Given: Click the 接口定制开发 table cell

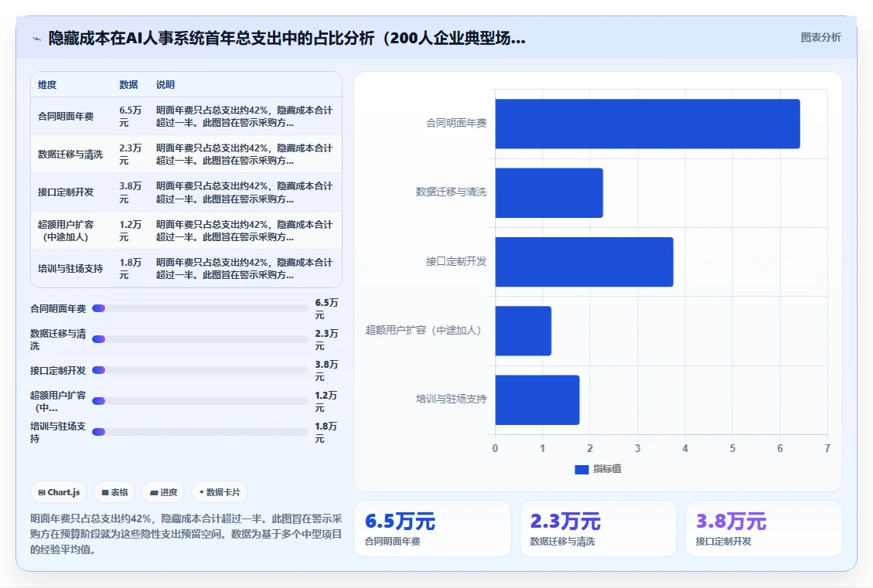Looking at the screenshot, I should click(66, 192).
